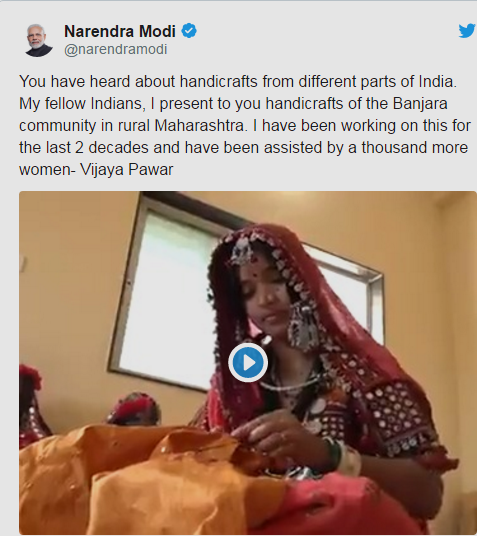Click the word "handicrafts" in first line
Screen dimensions: 477x541
pyautogui.click(x=219, y=82)
